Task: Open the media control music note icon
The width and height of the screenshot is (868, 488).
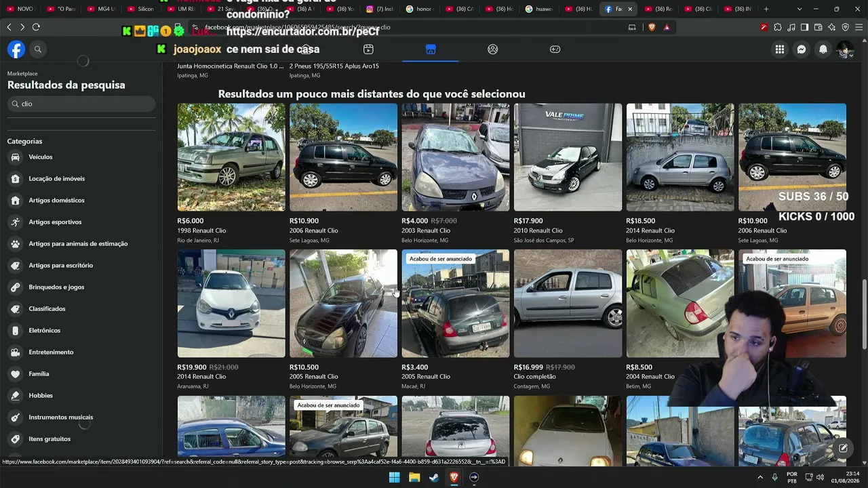Action: (x=791, y=27)
